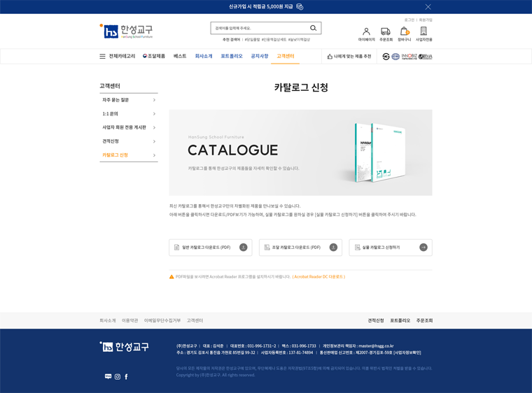Click the HanSung logo in the header
The width and height of the screenshot is (532, 393).
pyautogui.click(x=126, y=31)
